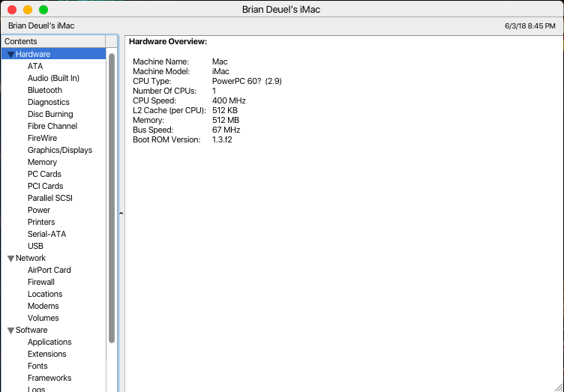564x392 pixels.
Task: Select FireWire hardware entry
Action: click(x=42, y=138)
